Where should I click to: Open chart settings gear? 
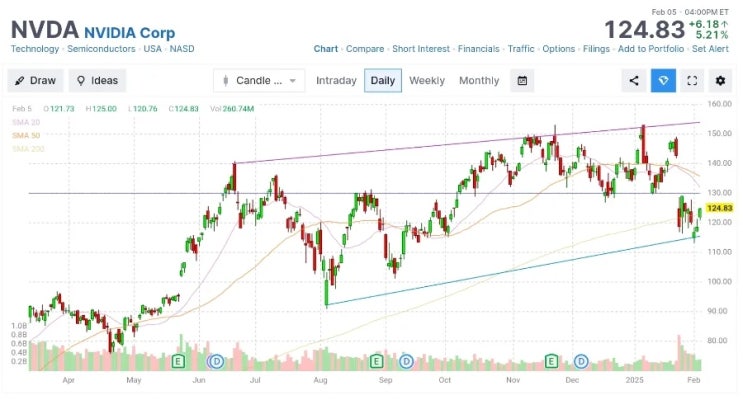tap(720, 81)
